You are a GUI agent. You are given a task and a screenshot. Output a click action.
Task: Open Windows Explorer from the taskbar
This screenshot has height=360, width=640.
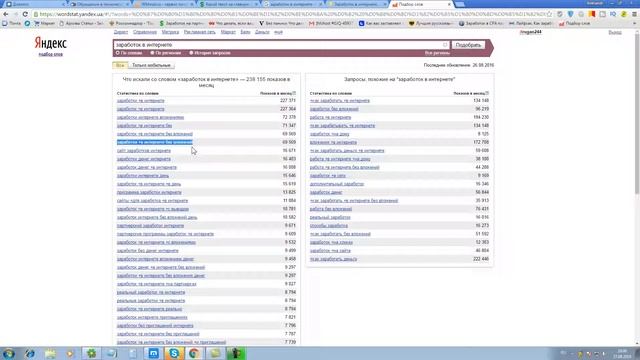coord(50,353)
